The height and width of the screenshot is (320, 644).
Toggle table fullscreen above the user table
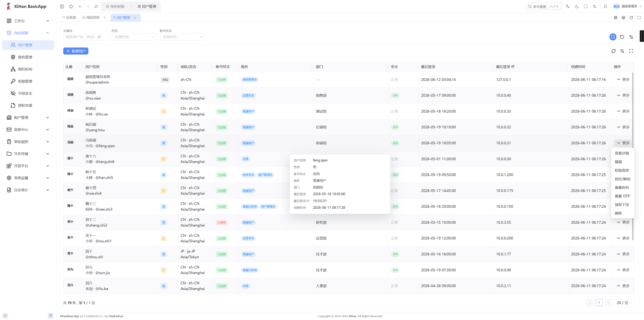tap(631, 51)
